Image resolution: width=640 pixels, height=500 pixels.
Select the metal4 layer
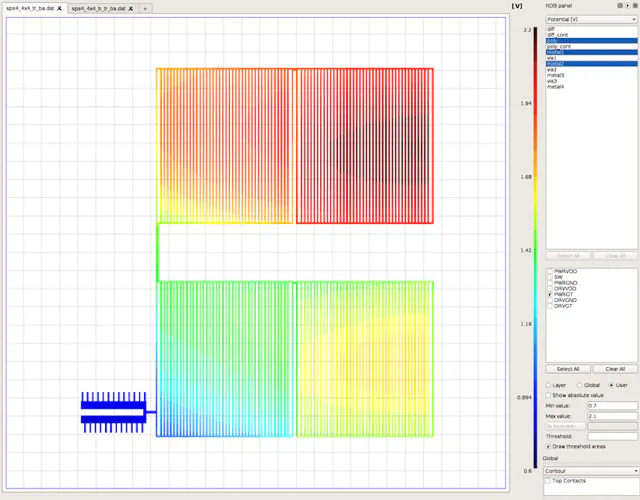pos(591,87)
